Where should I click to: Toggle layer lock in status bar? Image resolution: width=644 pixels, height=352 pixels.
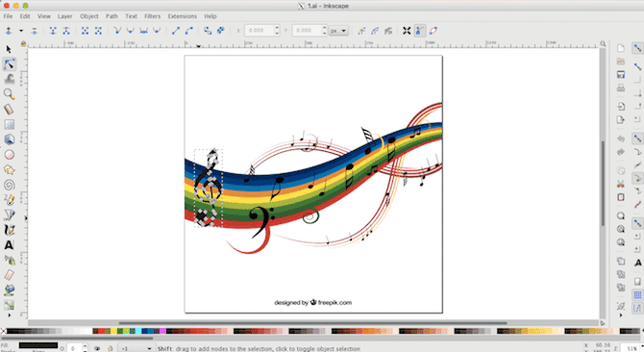tap(111, 348)
